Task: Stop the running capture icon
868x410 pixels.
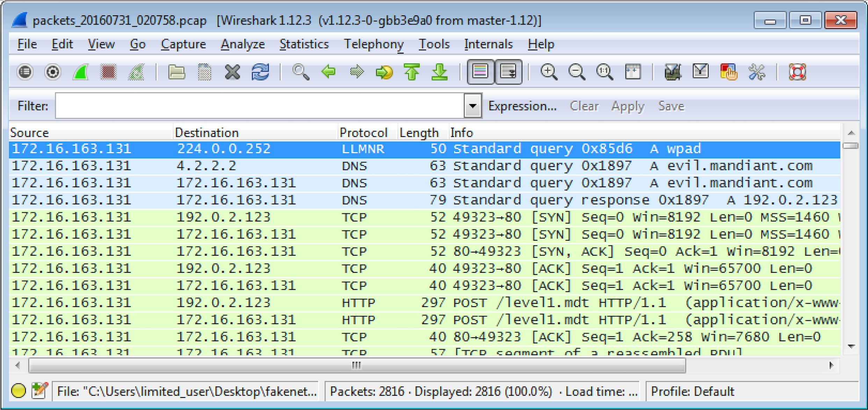Action: click(108, 72)
